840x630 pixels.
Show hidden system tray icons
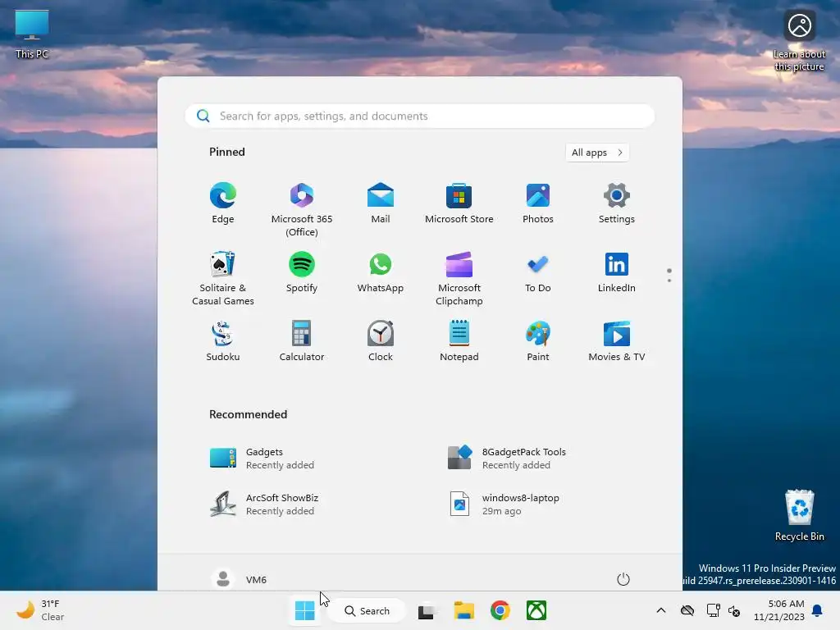point(661,610)
